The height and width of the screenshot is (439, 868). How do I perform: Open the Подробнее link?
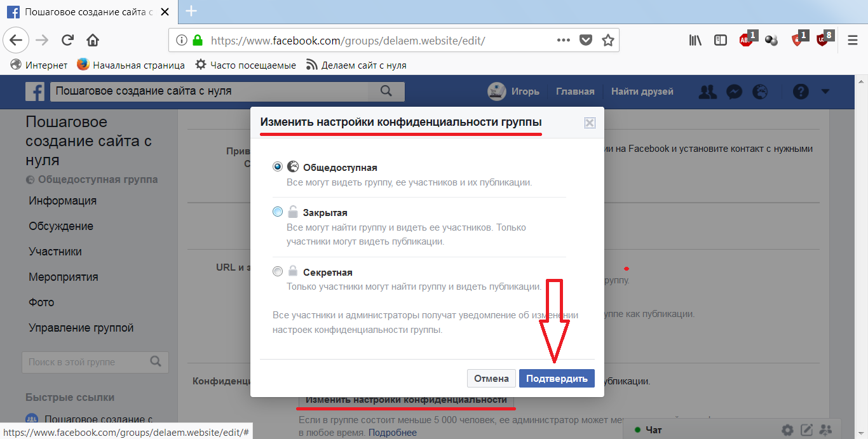click(x=393, y=433)
